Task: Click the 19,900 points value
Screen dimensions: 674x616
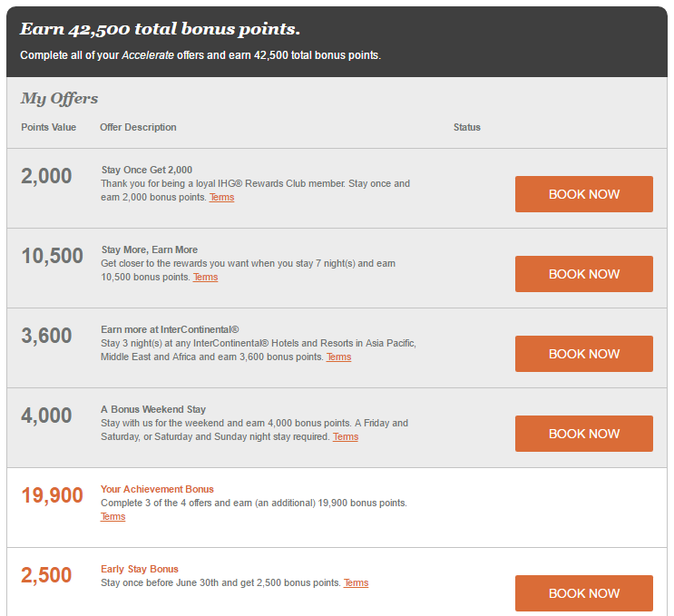Action: [52, 495]
